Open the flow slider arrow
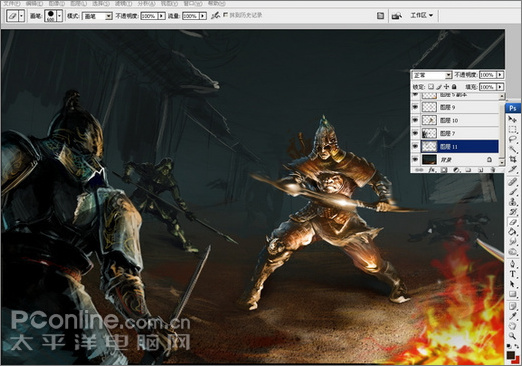Viewport: 522px width, 366px height. tap(203, 16)
